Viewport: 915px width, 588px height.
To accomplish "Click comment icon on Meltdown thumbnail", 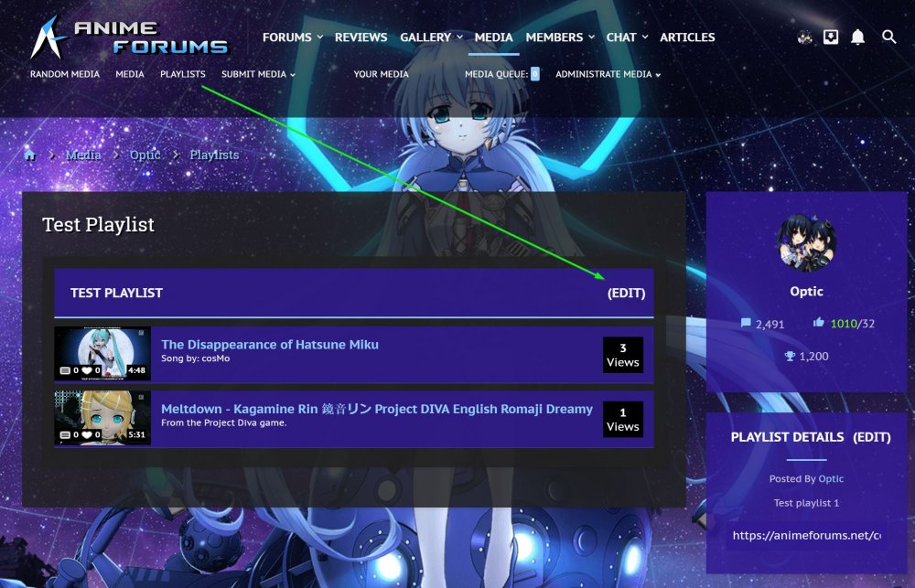I will pos(65,434).
